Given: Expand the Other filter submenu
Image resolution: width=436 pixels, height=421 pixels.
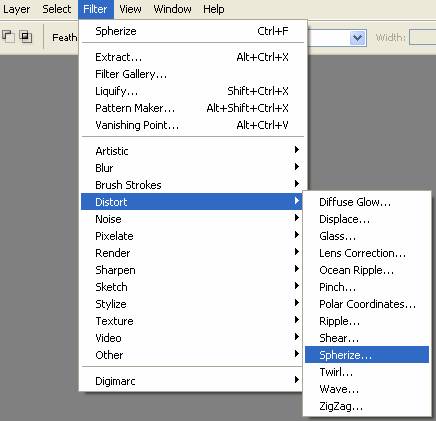Looking at the screenshot, I should point(192,355).
